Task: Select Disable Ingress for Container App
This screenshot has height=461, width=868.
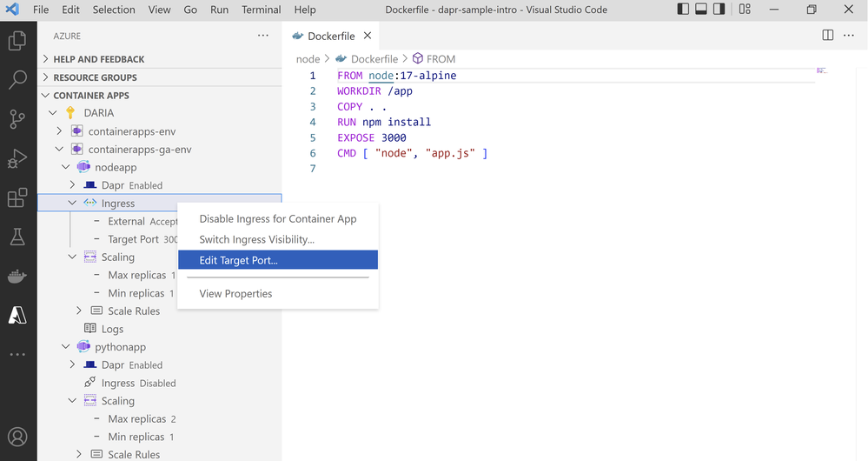Action: point(278,219)
